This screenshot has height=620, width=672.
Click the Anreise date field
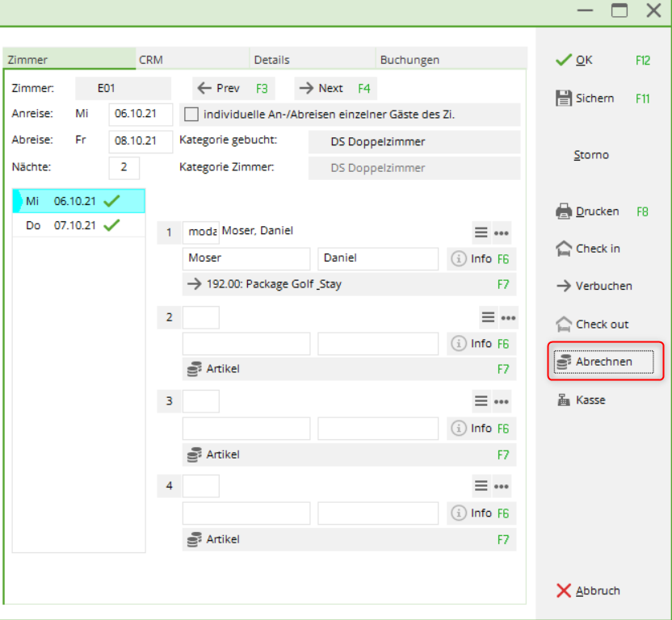[140, 115]
